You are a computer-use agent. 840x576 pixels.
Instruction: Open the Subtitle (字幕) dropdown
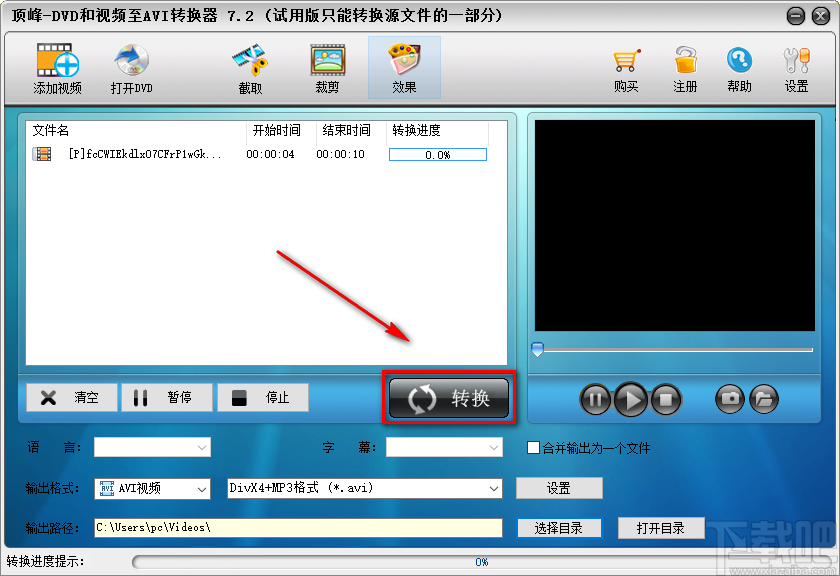(444, 447)
